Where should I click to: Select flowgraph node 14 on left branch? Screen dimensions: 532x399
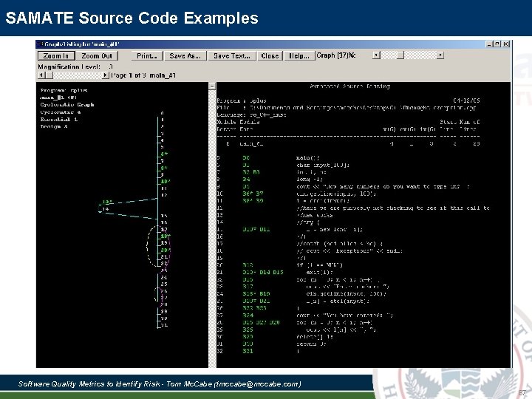tap(105, 209)
